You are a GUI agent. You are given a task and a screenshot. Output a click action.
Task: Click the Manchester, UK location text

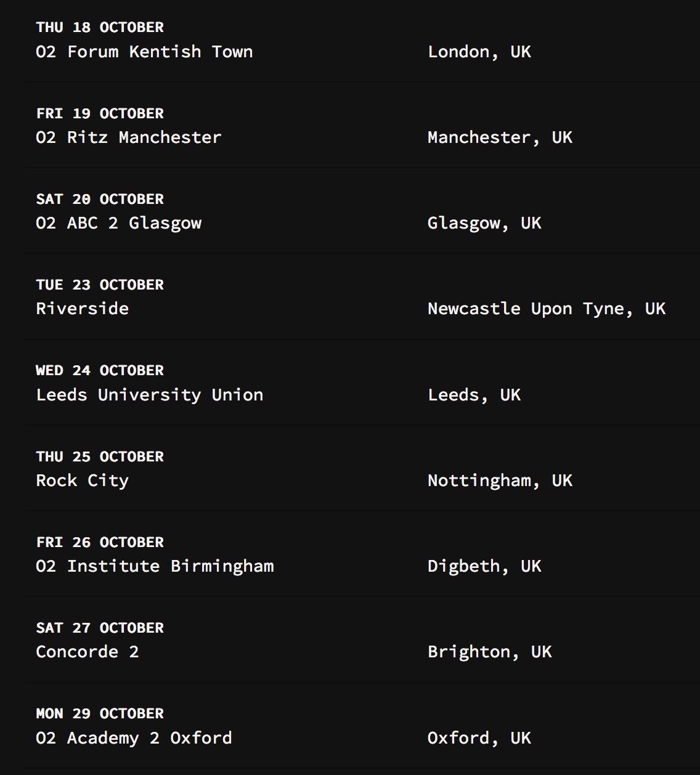coord(500,137)
